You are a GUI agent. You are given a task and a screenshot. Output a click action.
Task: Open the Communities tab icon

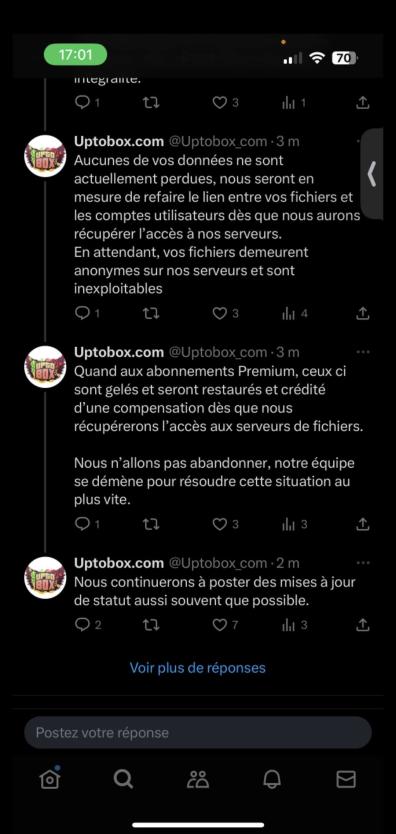pyautogui.click(x=198, y=779)
